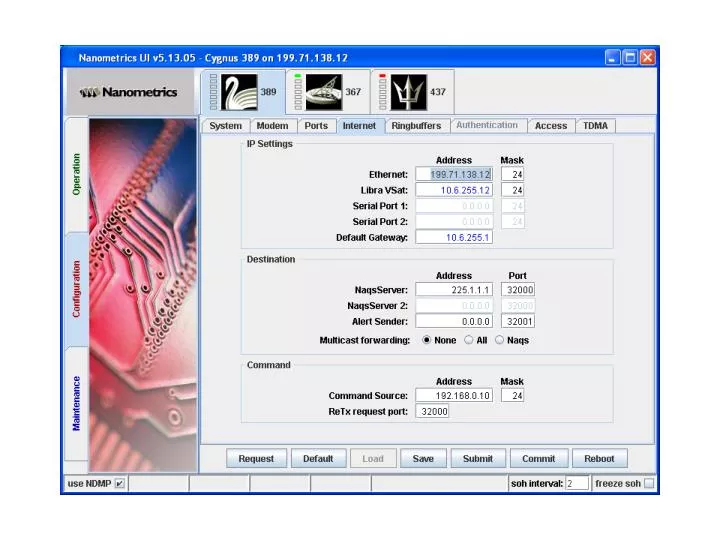The width and height of the screenshot is (720, 540).
Task: Click the Alert Sender address field
Action: (454, 321)
